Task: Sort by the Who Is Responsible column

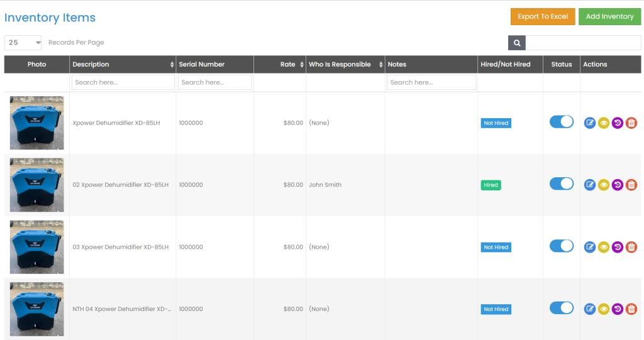Action: coord(345,64)
